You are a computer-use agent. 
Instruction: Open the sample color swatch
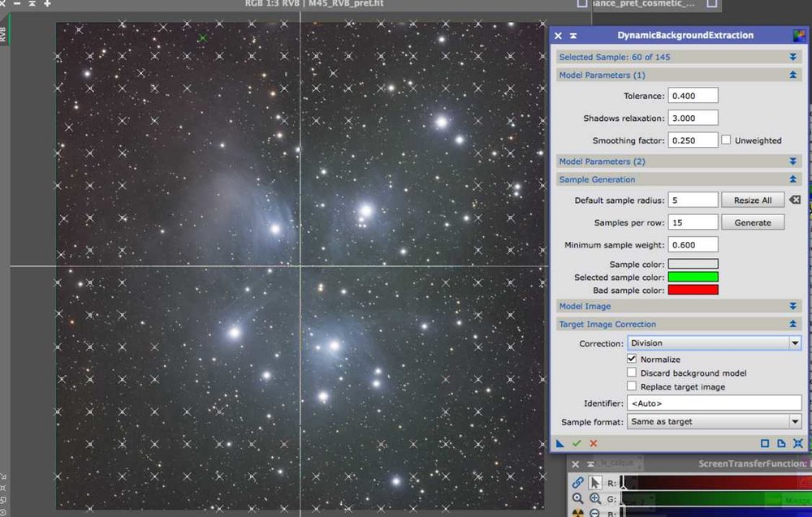click(693, 264)
